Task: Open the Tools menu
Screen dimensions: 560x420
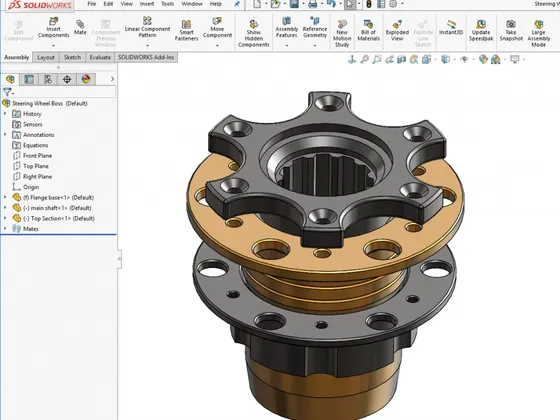Action: pyautogui.click(x=168, y=4)
